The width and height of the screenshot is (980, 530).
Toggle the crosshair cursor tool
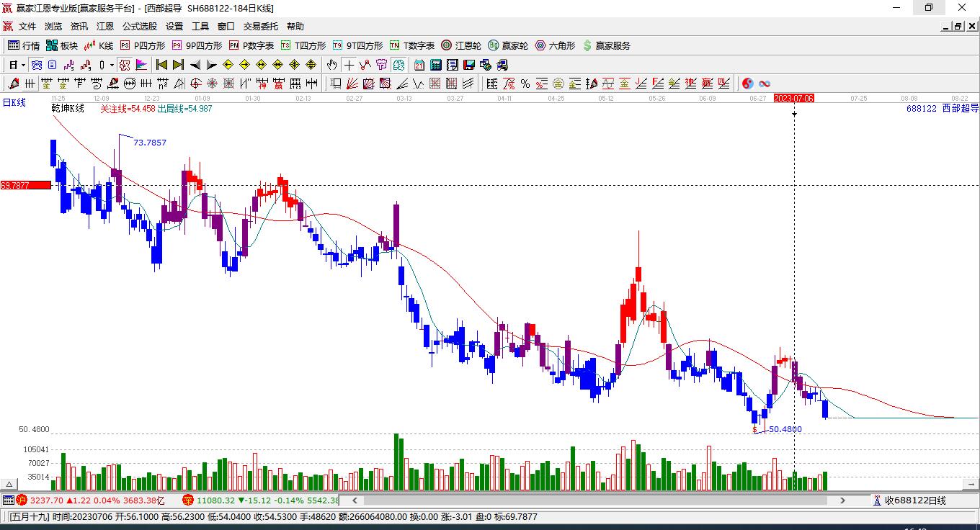tap(349, 65)
